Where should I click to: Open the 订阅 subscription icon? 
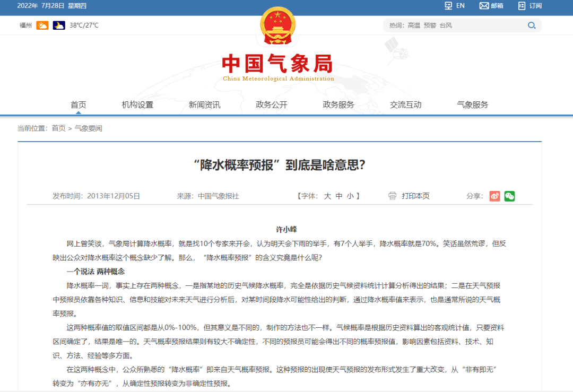522,6
